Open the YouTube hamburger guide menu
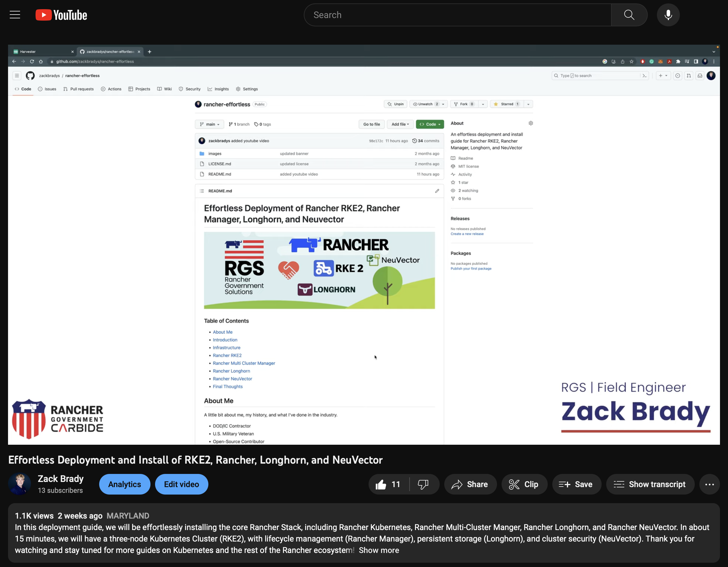This screenshot has height=567, width=728. pos(15,15)
